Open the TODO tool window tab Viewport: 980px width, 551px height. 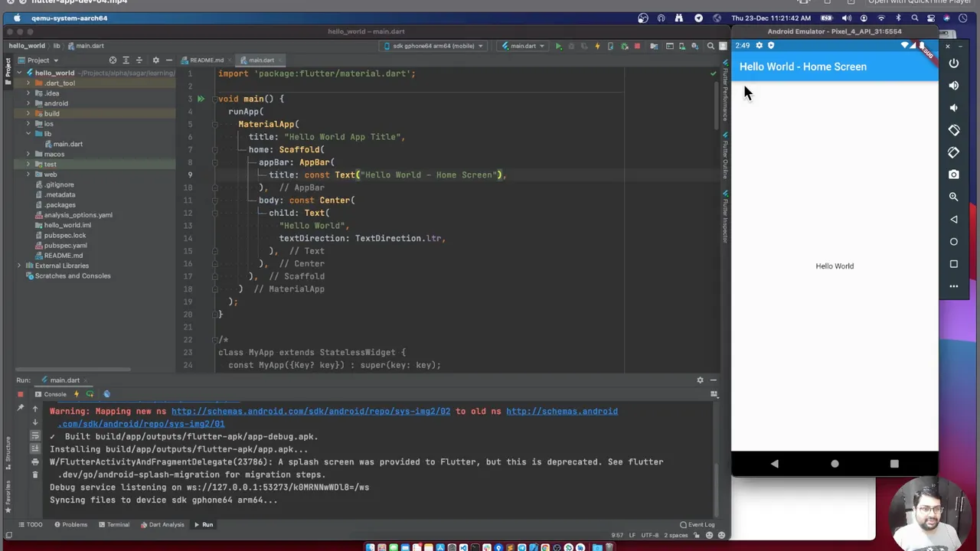coord(30,525)
